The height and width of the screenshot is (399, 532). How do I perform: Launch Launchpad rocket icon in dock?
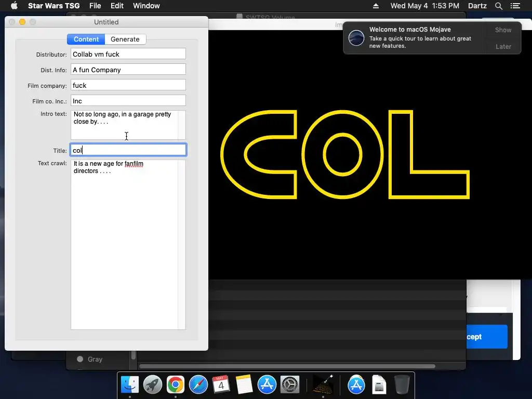pos(153,385)
